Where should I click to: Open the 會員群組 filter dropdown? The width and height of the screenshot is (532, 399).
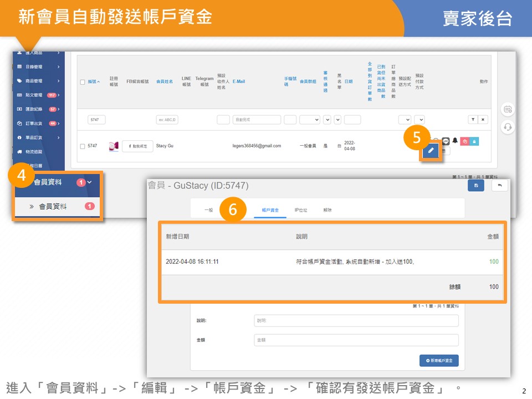click(x=309, y=120)
